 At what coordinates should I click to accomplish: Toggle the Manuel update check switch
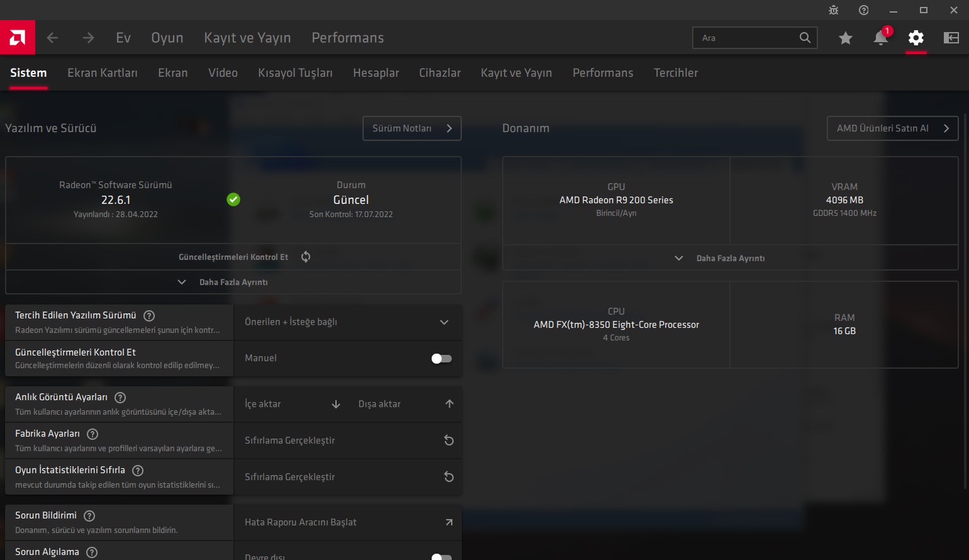click(x=442, y=359)
